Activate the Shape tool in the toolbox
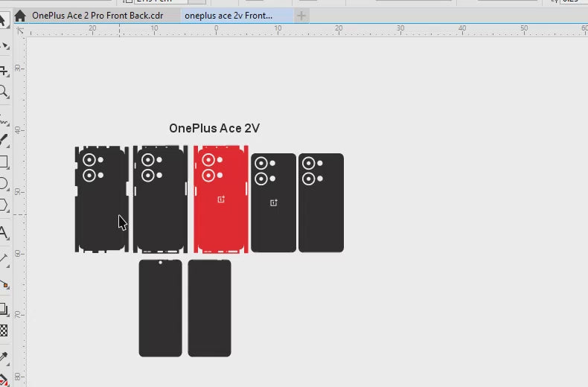The image size is (588, 387). pyautogui.click(x=4, y=45)
